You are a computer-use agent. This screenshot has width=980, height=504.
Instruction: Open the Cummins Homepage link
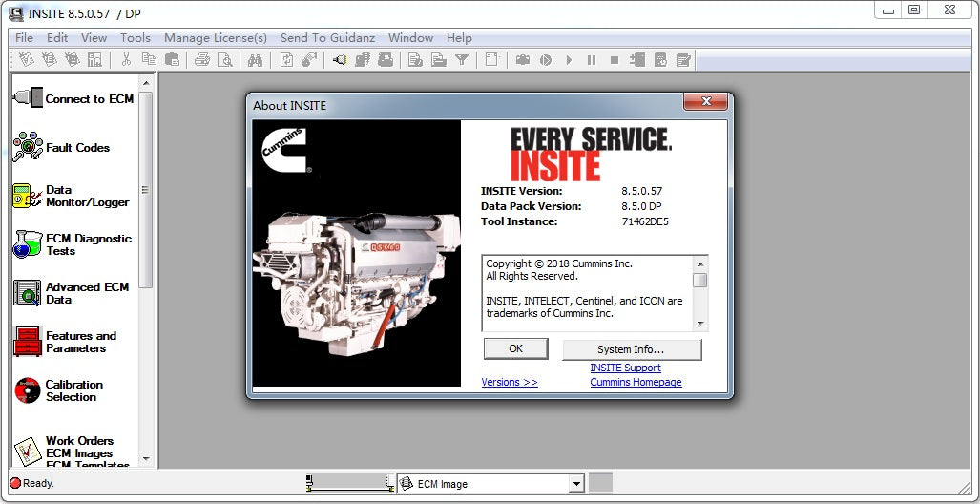(x=636, y=382)
